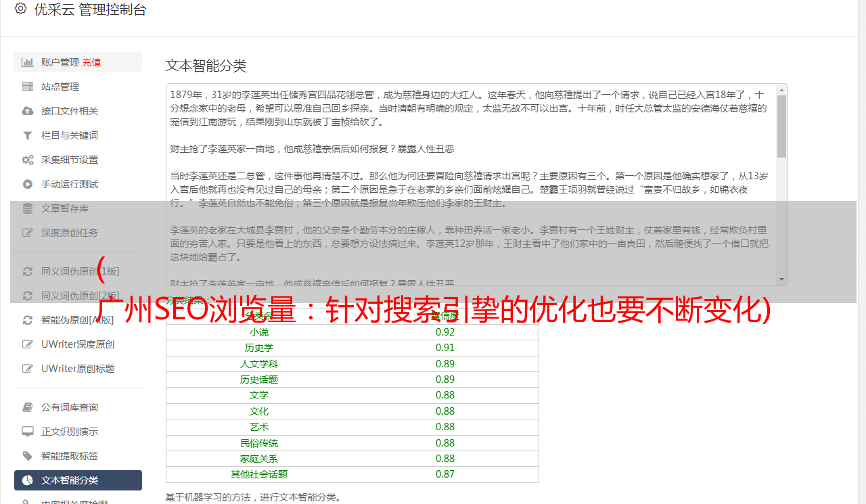The height and width of the screenshot is (504, 866).
Task: Click the database icon for 文章暂存库
Action: click(x=28, y=208)
